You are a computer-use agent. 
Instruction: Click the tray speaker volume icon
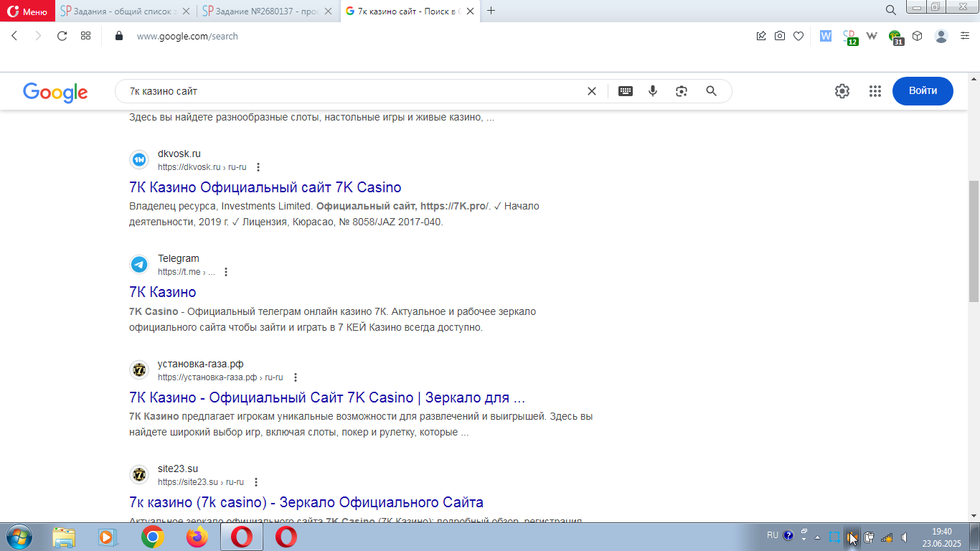pyautogui.click(x=905, y=537)
